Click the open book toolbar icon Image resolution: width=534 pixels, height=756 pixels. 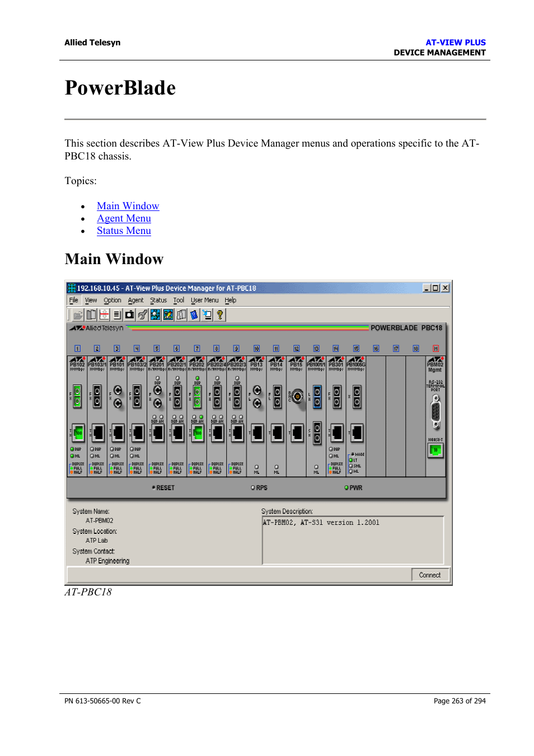pyautogui.click(x=181, y=315)
